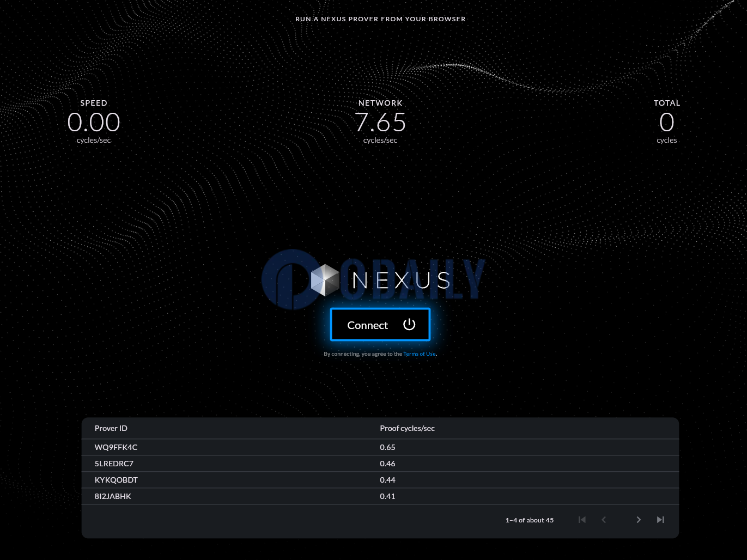Go to next page of provers
747x560 pixels.
(x=639, y=520)
